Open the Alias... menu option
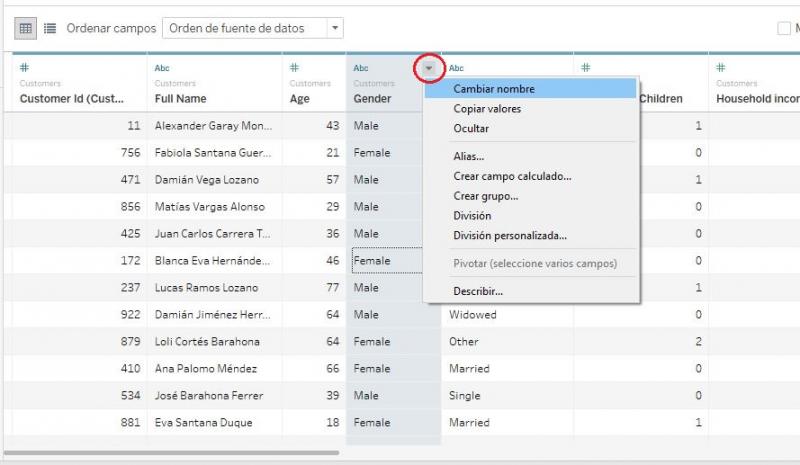800x465 pixels. click(469, 156)
